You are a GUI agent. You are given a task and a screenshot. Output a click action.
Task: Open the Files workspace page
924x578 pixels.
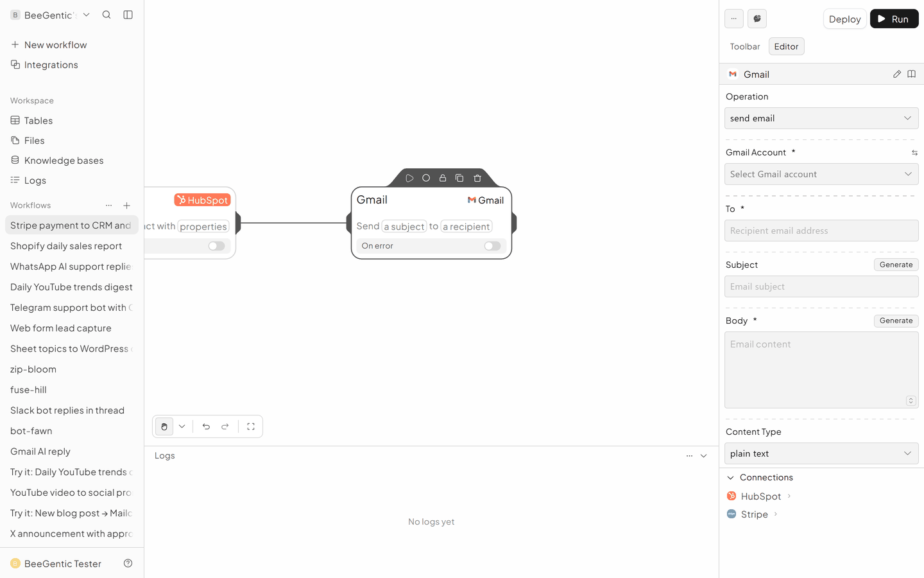tap(72, 141)
